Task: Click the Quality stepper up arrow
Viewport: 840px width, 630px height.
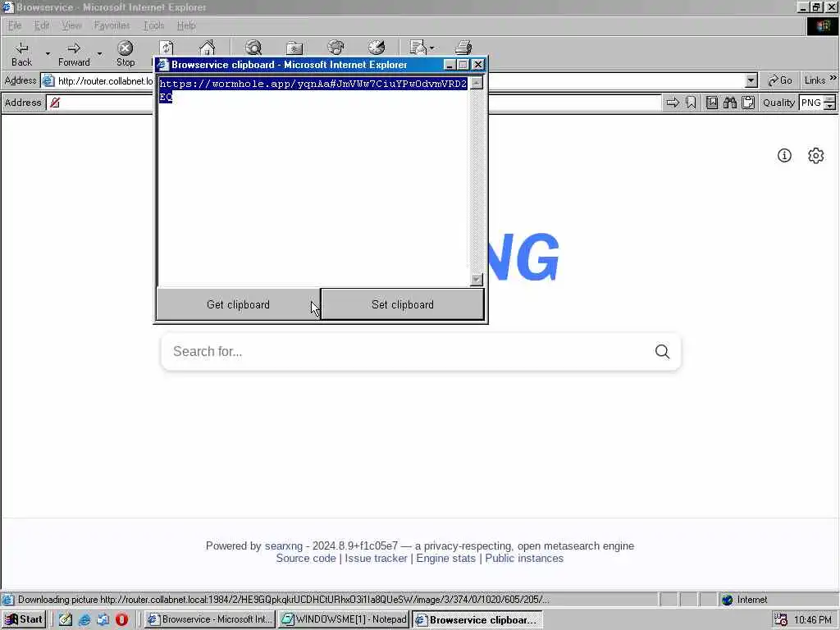Action: click(829, 99)
